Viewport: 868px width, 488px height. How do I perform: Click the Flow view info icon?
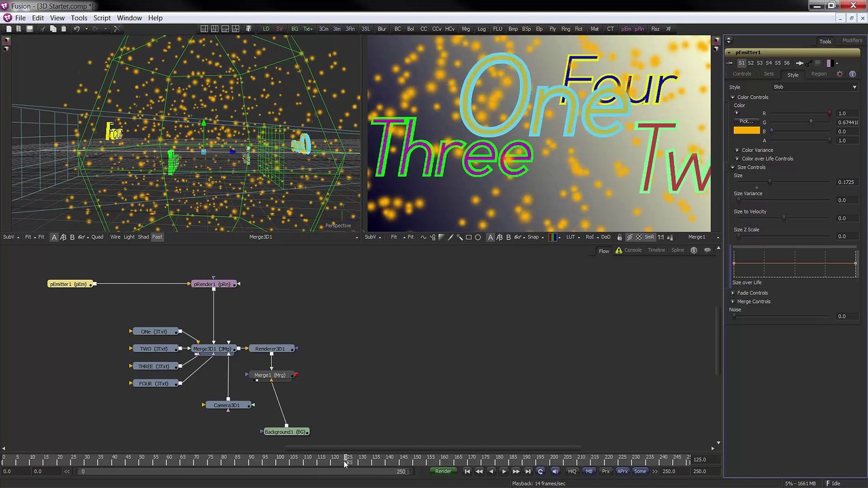pyautogui.click(x=693, y=250)
